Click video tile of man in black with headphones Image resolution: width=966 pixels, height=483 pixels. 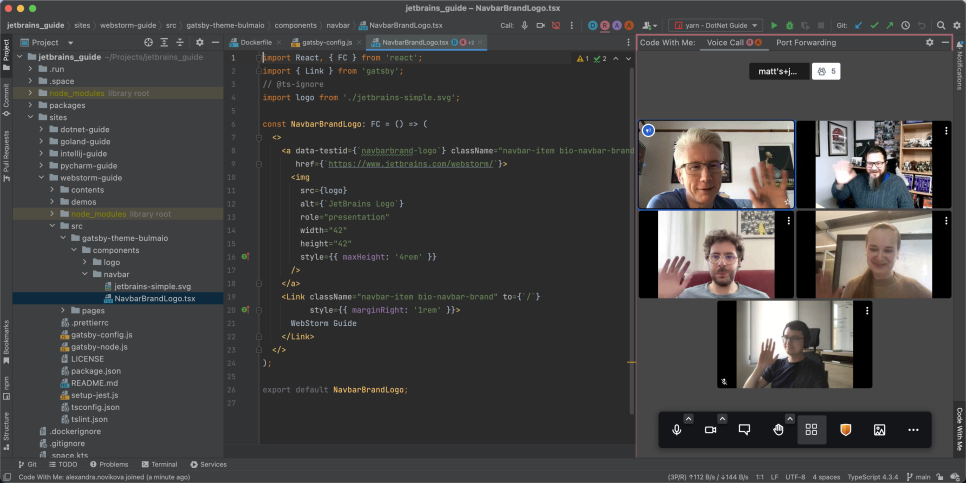[795, 344]
